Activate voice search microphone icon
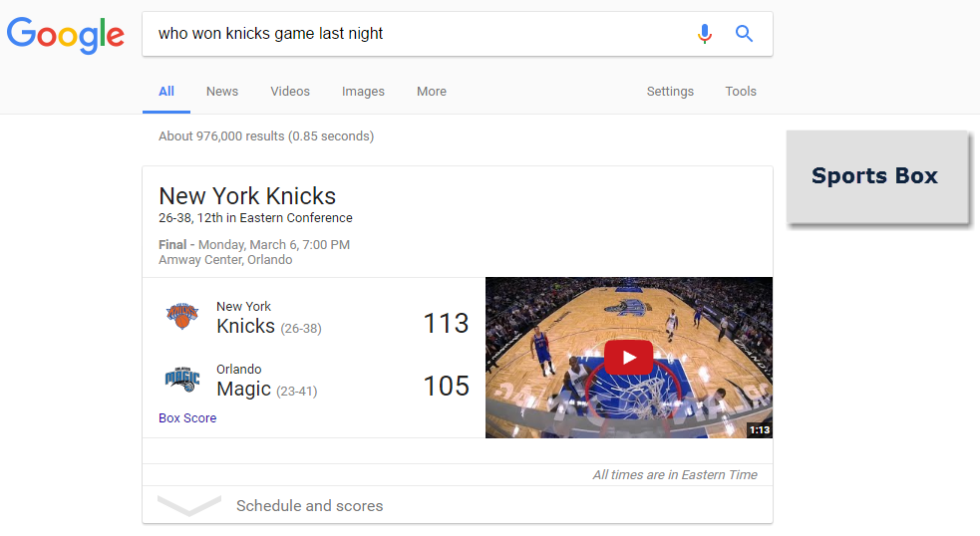The width and height of the screenshot is (980, 536). point(705,34)
